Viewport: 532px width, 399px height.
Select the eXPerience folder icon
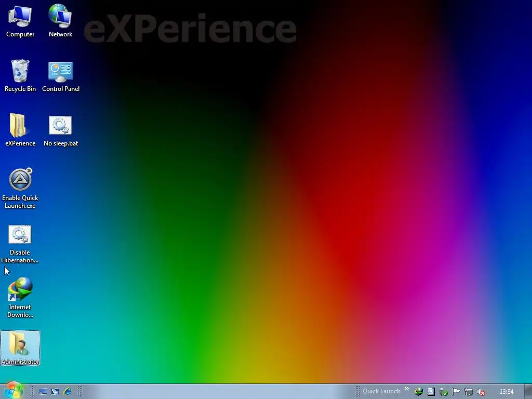tap(20, 129)
